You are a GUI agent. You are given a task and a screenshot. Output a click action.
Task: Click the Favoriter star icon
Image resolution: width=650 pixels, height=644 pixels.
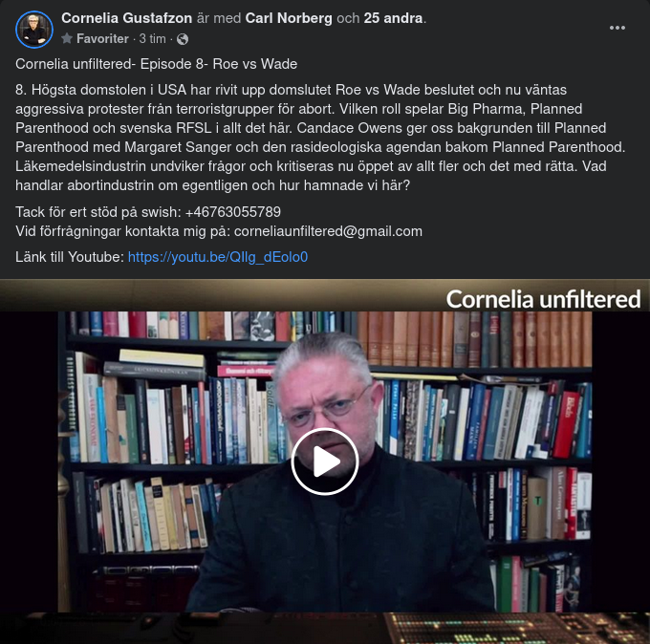click(x=67, y=39)
